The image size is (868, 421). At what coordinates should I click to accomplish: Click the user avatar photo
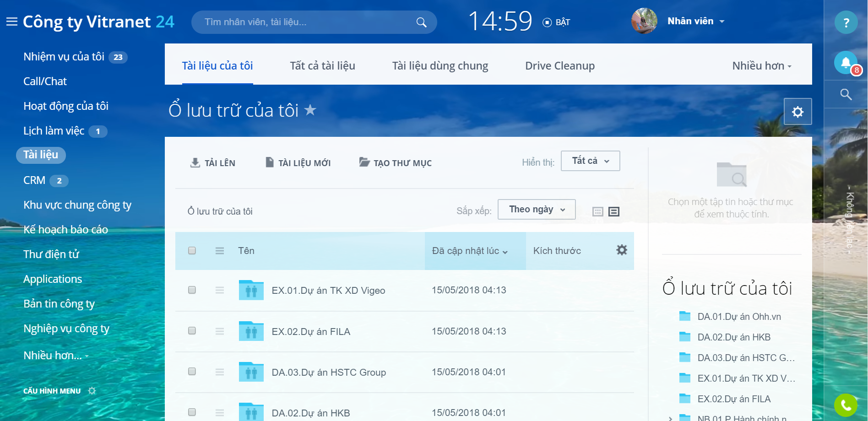click(x=644, y=21)
